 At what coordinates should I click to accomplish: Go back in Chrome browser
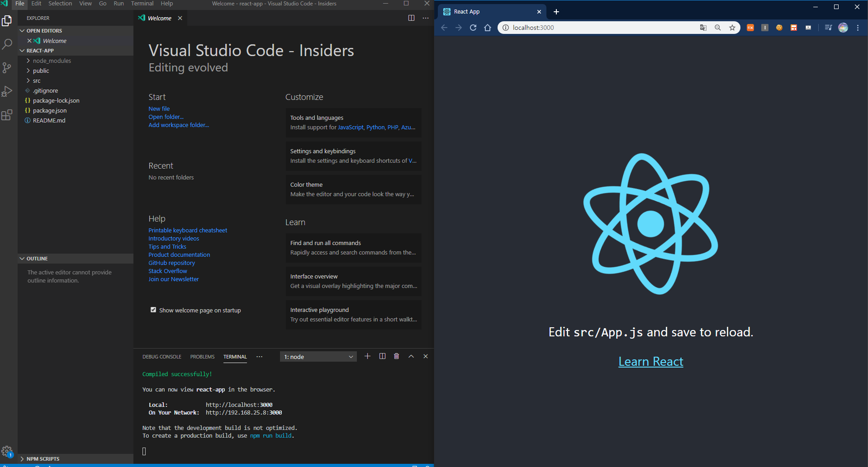click(x=444, y=28)
